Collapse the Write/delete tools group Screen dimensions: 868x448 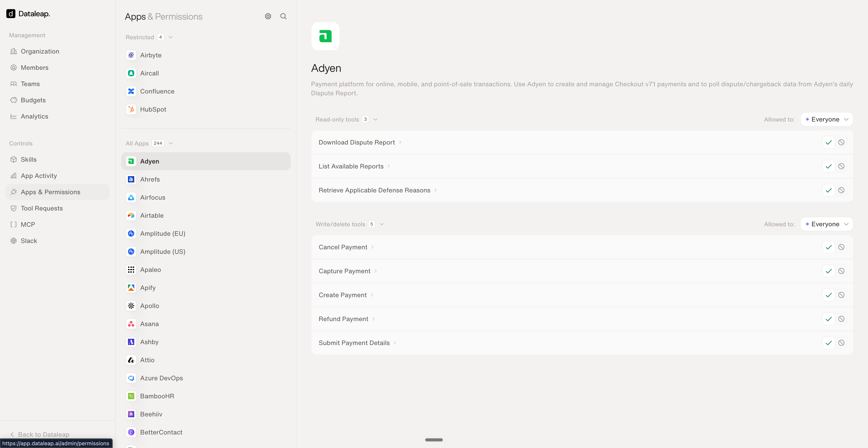pyautogui.click(x=382, y=224)
